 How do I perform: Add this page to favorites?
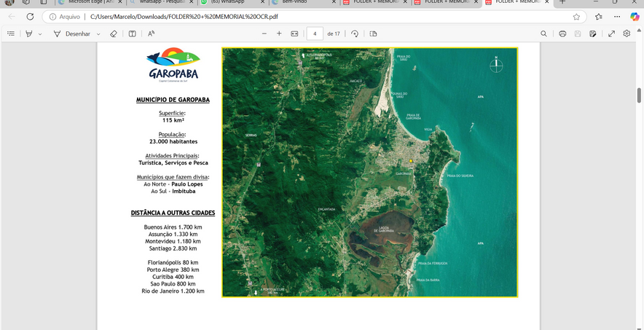coord(576,17)
